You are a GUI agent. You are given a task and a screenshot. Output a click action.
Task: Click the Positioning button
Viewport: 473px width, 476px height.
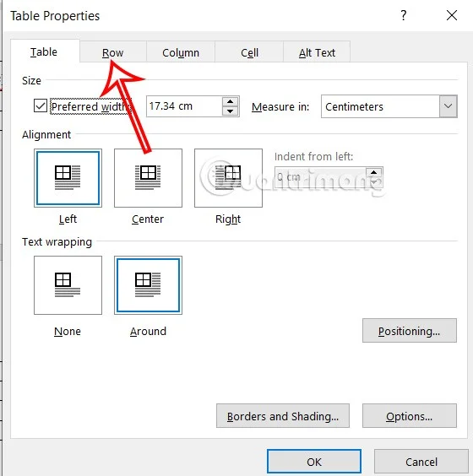pyautogui.click(x=409, y=331)
